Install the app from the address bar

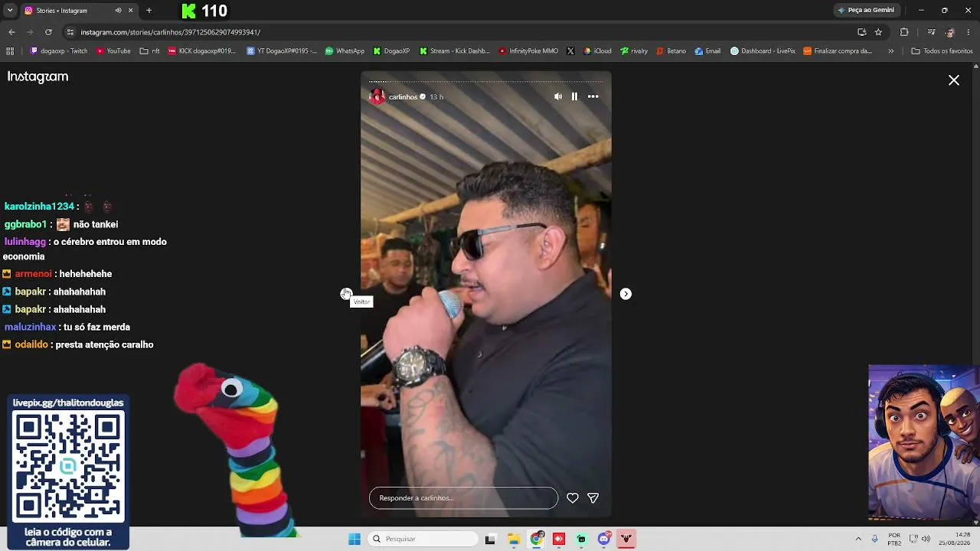[x=861, y=32]
